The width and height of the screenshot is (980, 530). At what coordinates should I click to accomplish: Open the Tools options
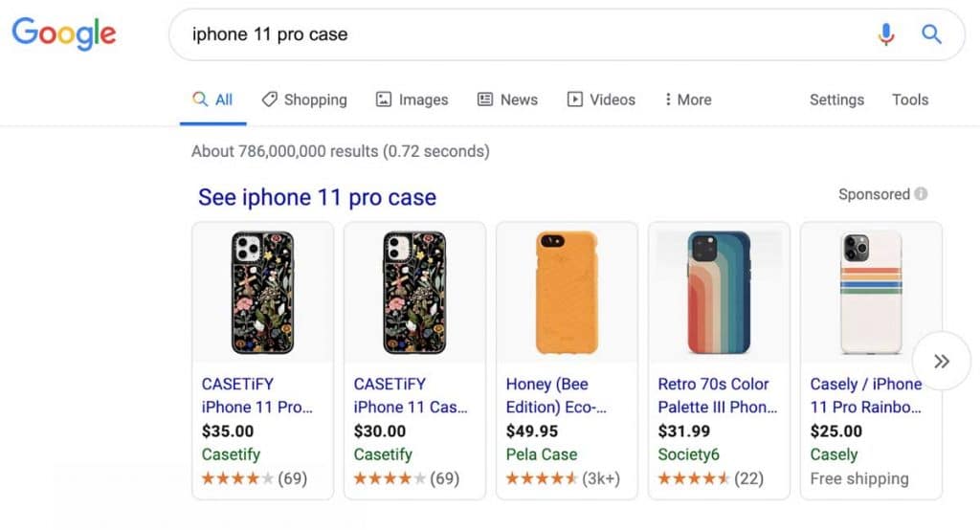pos(910,99)
